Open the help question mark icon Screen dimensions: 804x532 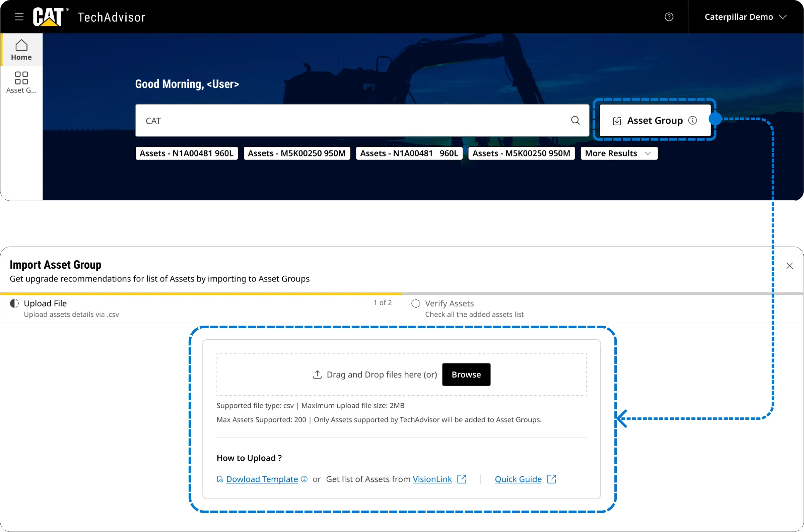tap(669, 17)
